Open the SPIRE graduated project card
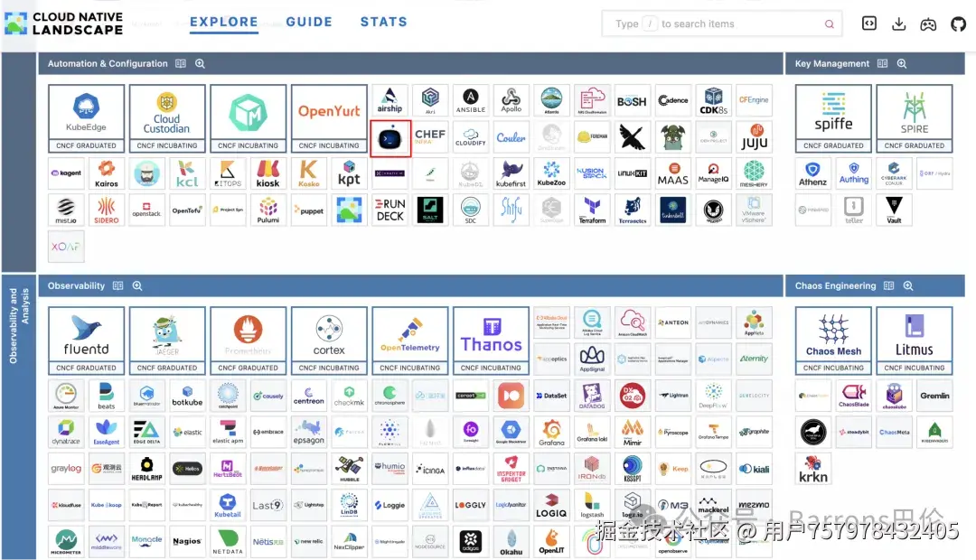976x560 pixels. (915, 118)
